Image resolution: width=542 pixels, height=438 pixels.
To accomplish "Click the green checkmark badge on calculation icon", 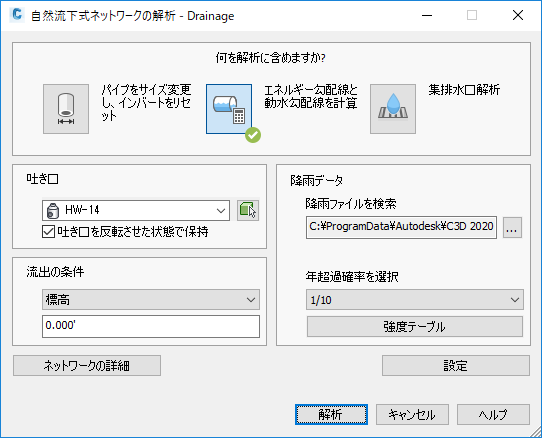I will click(x=253, y=135).
